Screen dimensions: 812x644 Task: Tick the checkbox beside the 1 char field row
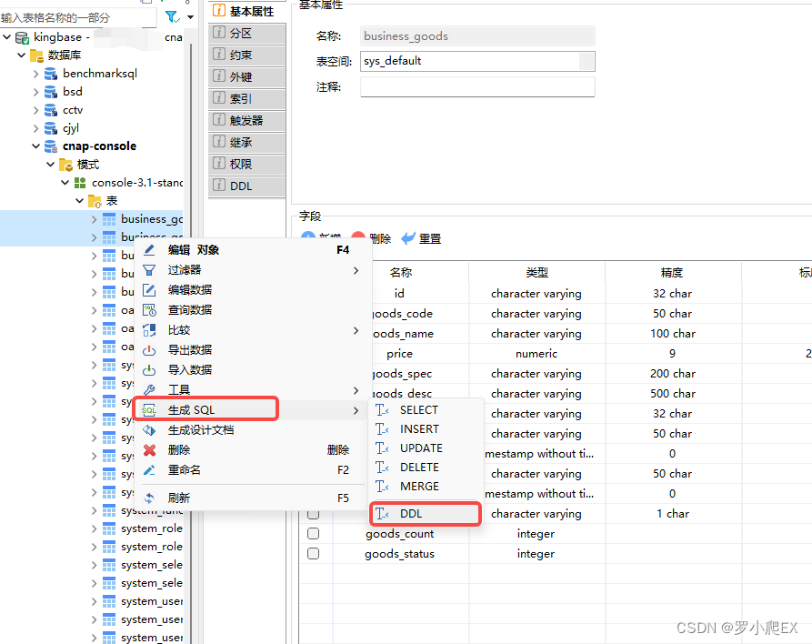[312, 513]
